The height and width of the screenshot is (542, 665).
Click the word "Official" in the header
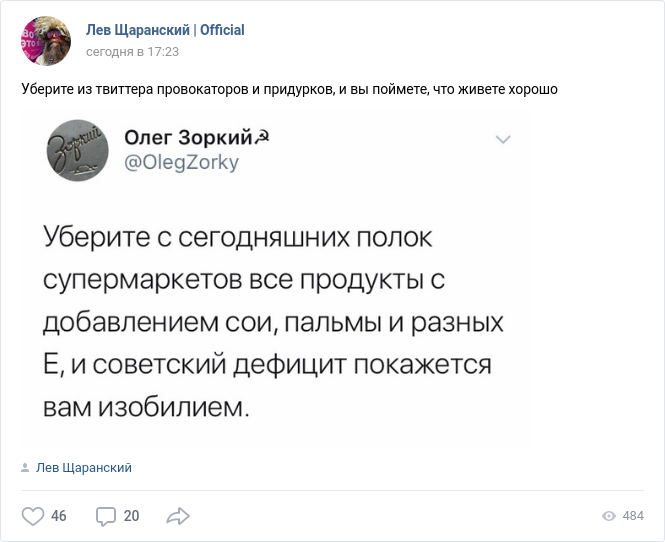point(222,30)
